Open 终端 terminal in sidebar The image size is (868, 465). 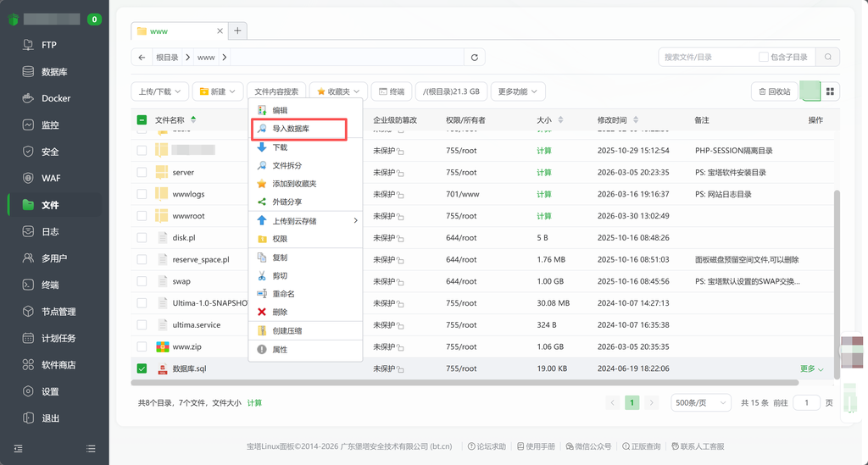(50, 285)
